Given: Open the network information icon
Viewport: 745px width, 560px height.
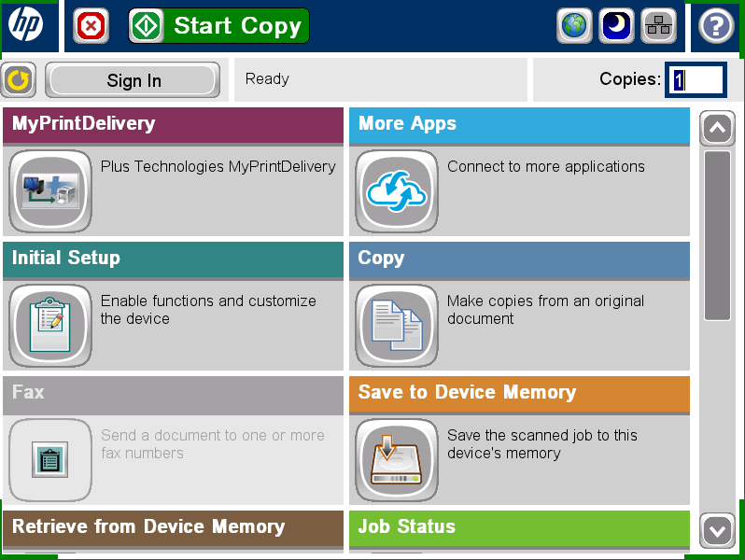Looking at the screenshot, I should (x=659, y=26).
